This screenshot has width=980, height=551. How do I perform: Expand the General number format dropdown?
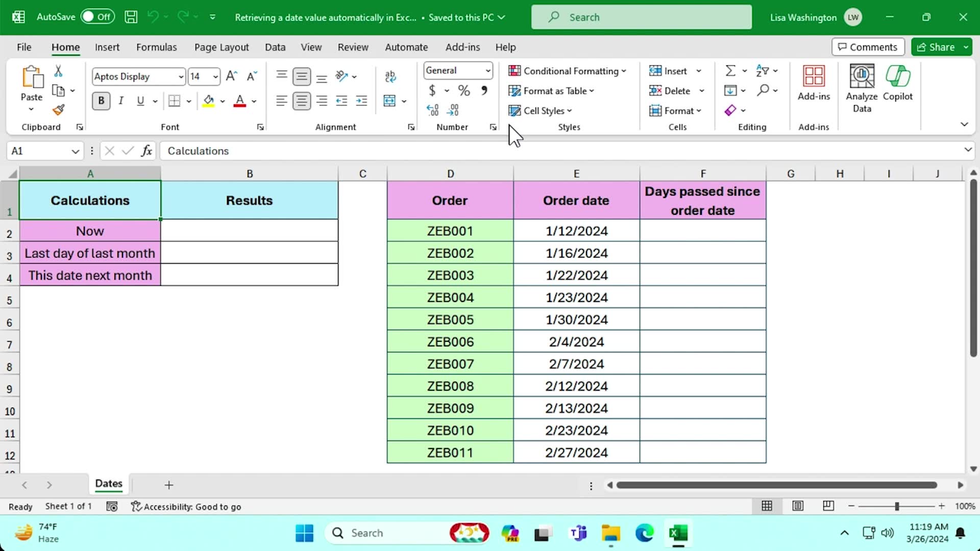click(488, 71)
